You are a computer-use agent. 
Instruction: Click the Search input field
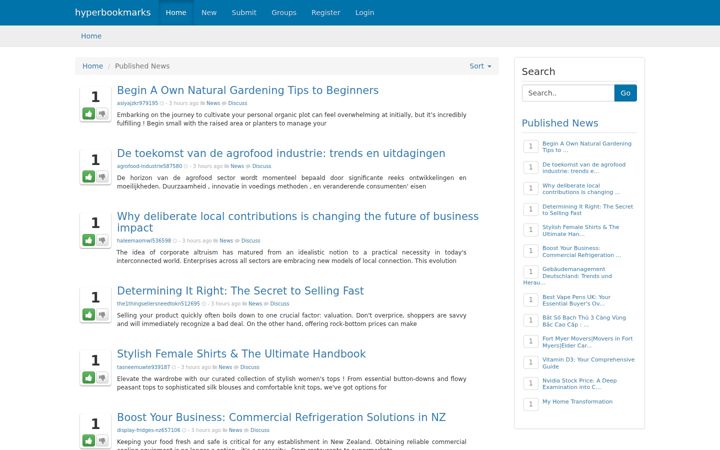tap(568, 93)
